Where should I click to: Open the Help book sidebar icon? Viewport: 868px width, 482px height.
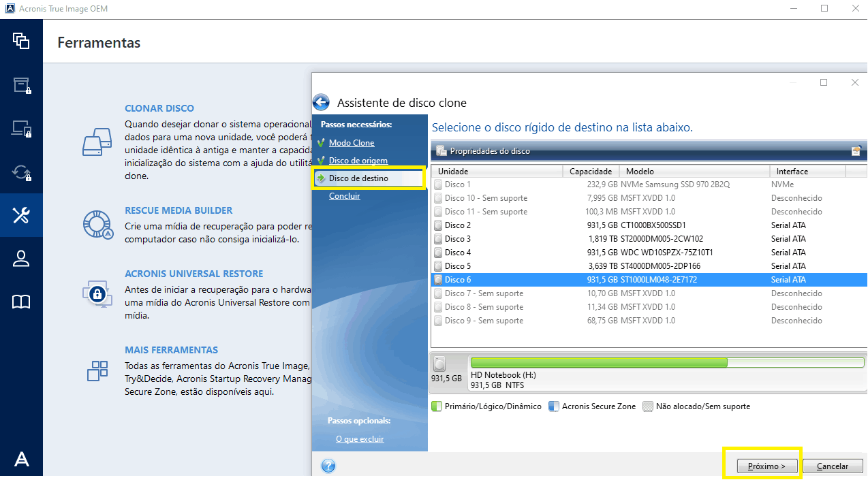click(21, 302)
